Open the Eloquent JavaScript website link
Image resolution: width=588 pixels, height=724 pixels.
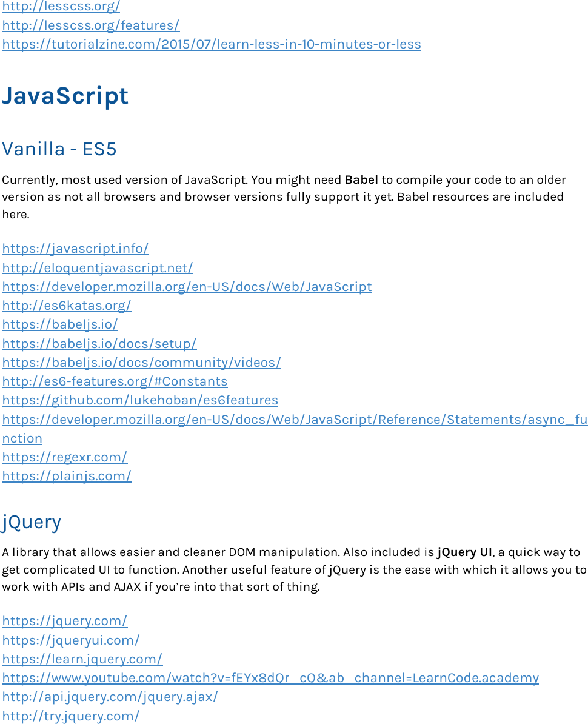[98, 267]
